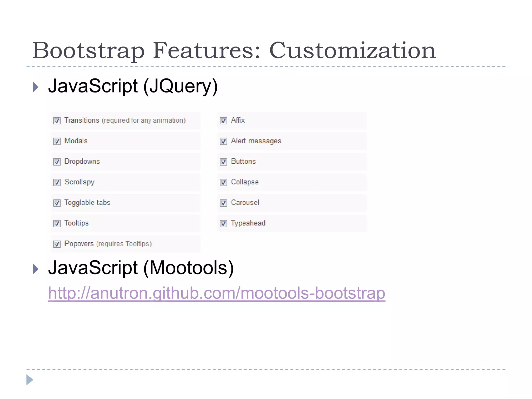The image size is (532, 399).
Task: Open the anutron.github.com mootools-bootstrap link
Action: click(216, 293)
